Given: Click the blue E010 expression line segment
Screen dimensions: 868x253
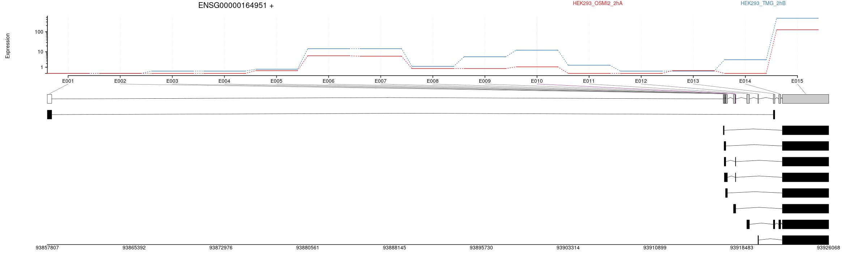Looking at the screenshot, I should click(x=537, y=50).
